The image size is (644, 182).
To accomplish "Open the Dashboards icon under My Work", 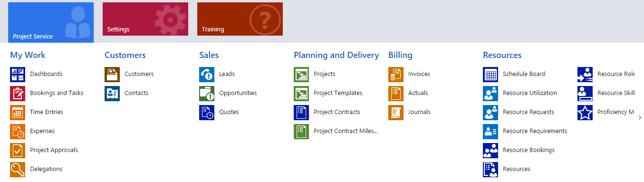I will click(x=18, y=75).
